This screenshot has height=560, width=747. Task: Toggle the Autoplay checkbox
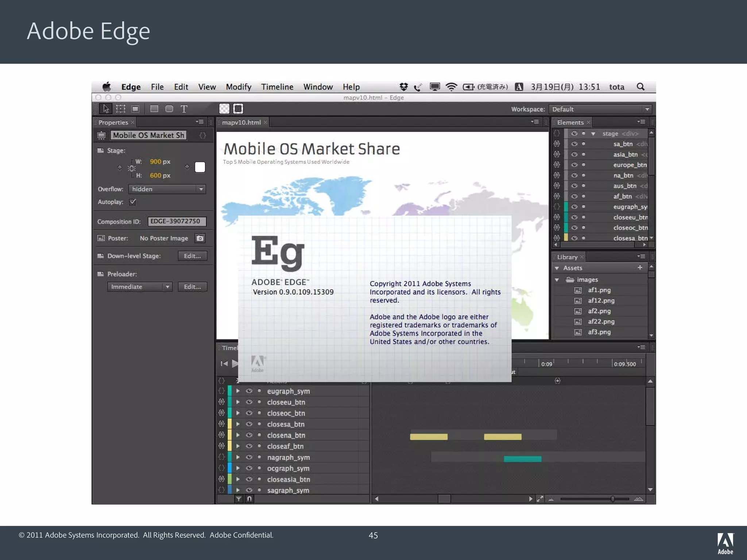coord(132,202)
